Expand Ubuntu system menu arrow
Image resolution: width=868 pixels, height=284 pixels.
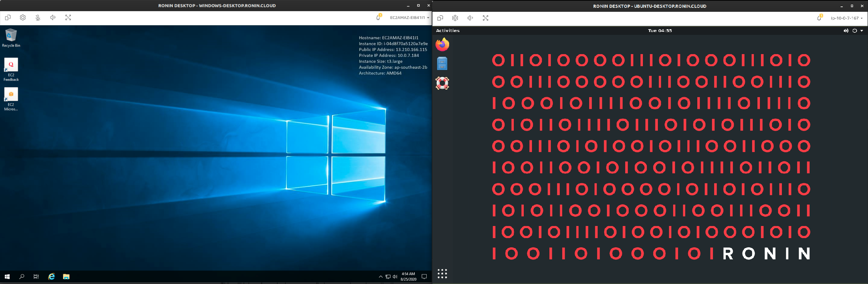[x=862, y=31]
